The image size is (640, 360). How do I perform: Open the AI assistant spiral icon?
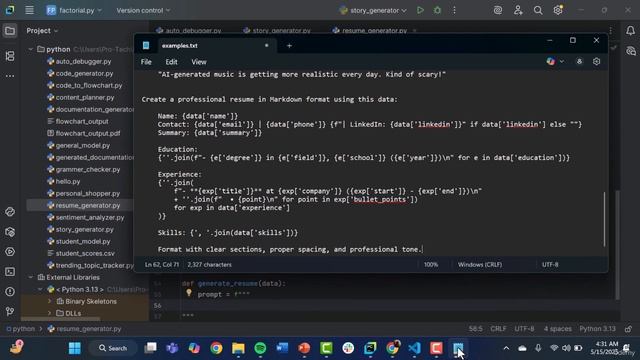click(x=498, y=10)
